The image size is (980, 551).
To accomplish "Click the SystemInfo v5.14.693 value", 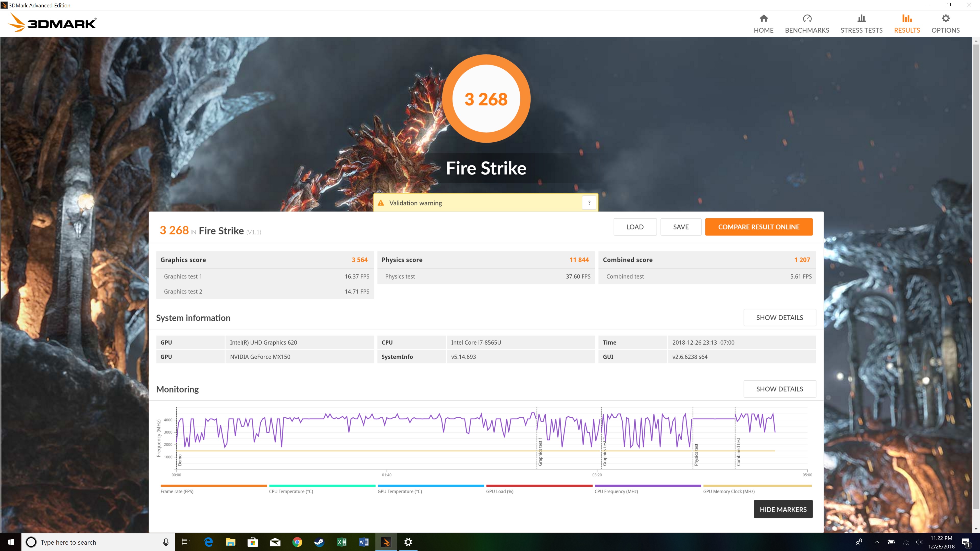I will click(463, 357).
